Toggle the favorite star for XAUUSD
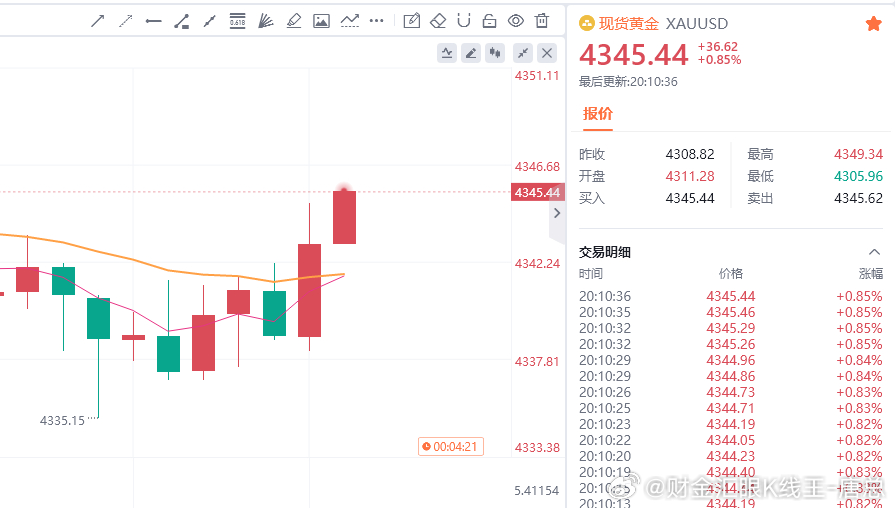This screenshot has height=508, width=895. pos(873,24)
